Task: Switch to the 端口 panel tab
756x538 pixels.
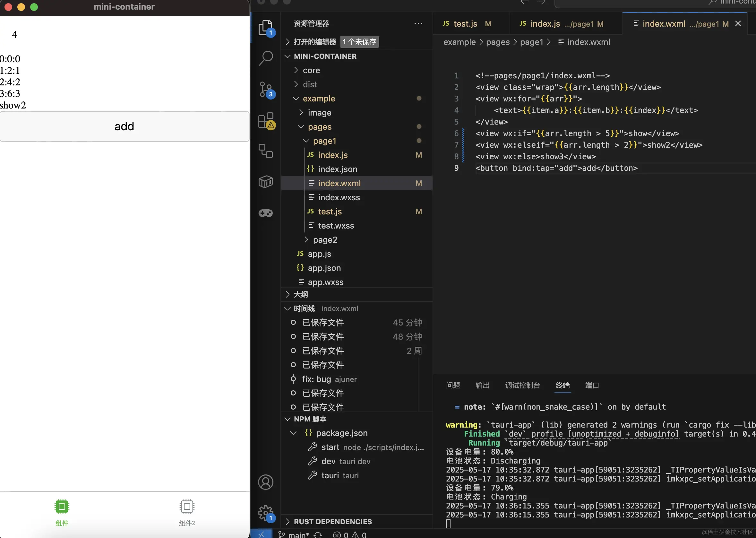Action: (x=592, y=385)
